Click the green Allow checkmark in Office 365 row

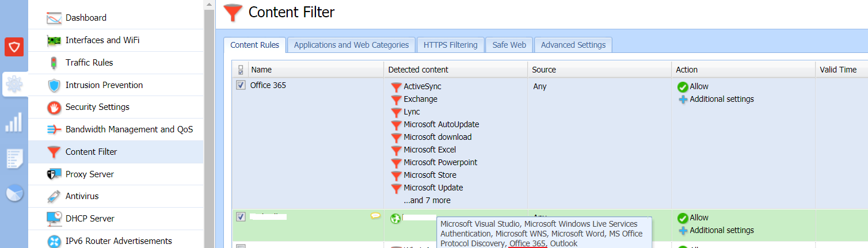683,87
